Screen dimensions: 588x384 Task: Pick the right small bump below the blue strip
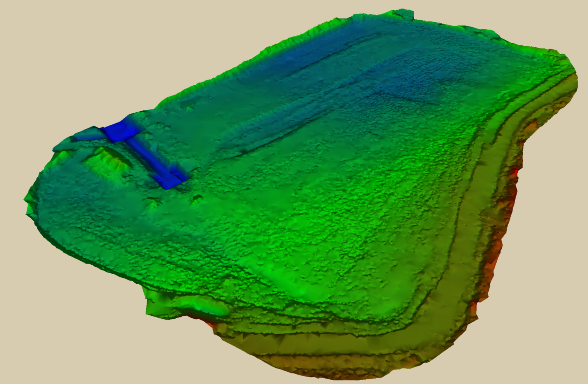click(198, 199)
